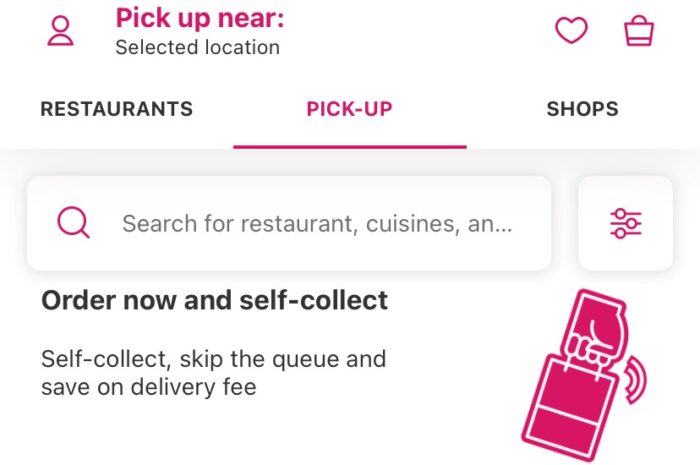
Task: Tap the wireless signal waves on illustration
Action: coord(636,380)
